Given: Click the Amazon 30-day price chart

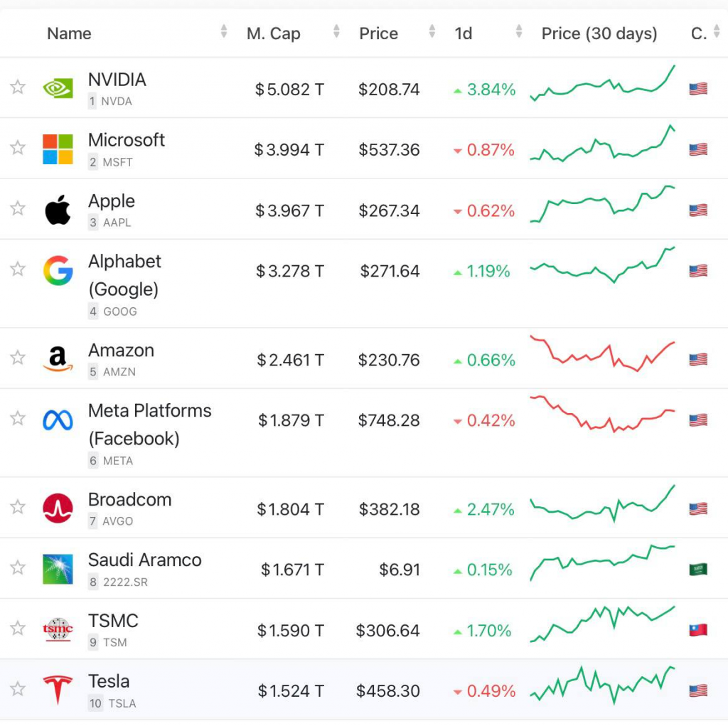Looking at the screenshot, I should click(602, 353).
